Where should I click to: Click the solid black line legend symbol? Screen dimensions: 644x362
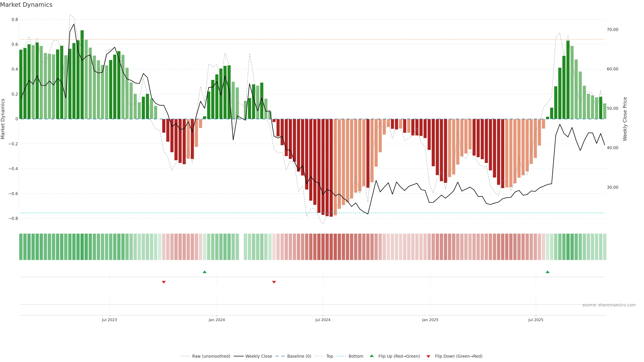coord(238,356)
